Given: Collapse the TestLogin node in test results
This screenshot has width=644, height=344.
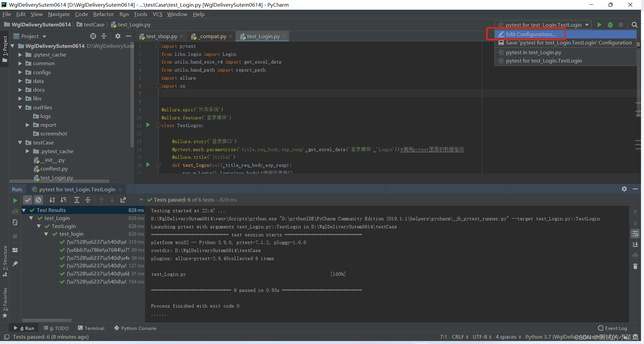Looking at the screenshot, I should click(39, 226).
